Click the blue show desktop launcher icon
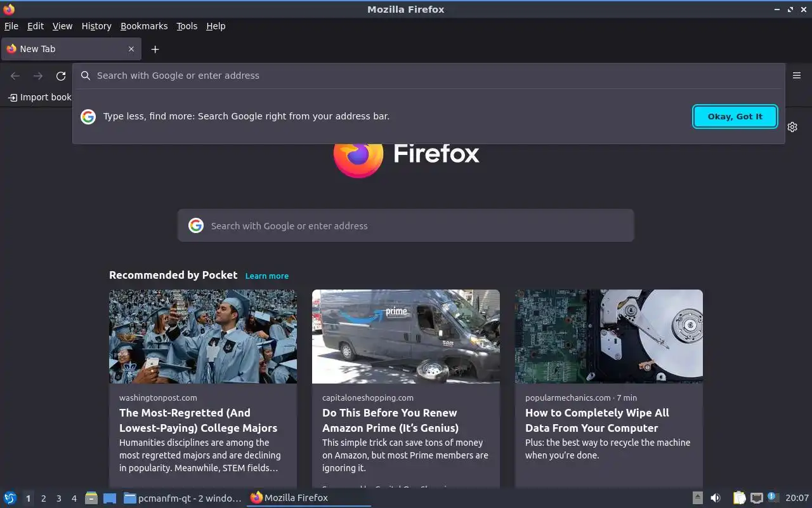The image size is (812, 508). [x=110, y=498]
